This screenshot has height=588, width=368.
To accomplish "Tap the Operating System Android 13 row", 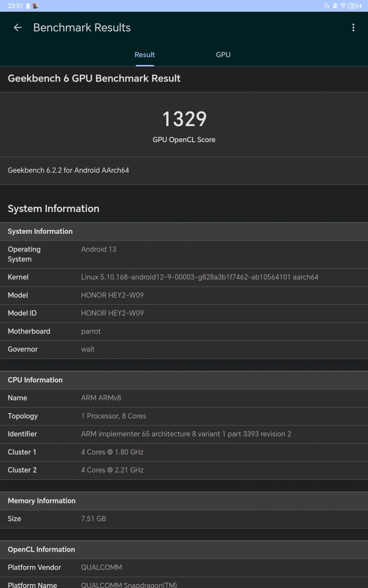I will point(184,254).
